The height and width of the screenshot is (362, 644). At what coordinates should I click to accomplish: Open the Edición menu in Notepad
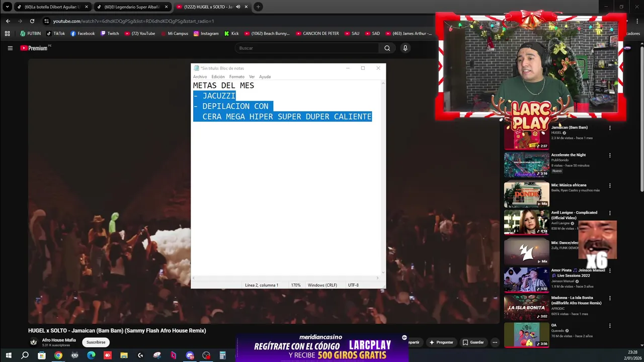tap(218, 77)
